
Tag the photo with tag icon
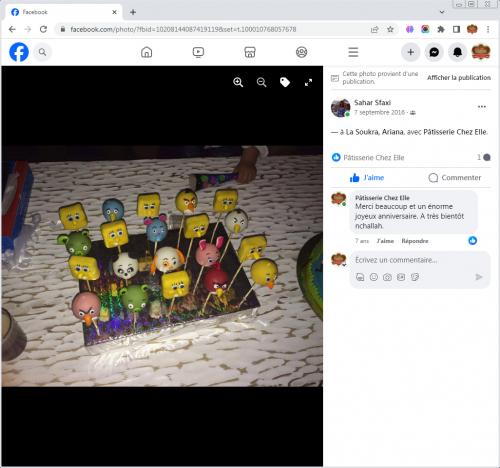(x=285, y=82)
